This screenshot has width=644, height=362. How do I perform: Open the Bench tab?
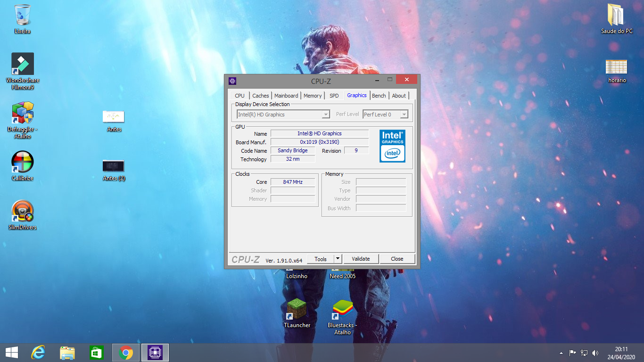(x=379, y=96)
